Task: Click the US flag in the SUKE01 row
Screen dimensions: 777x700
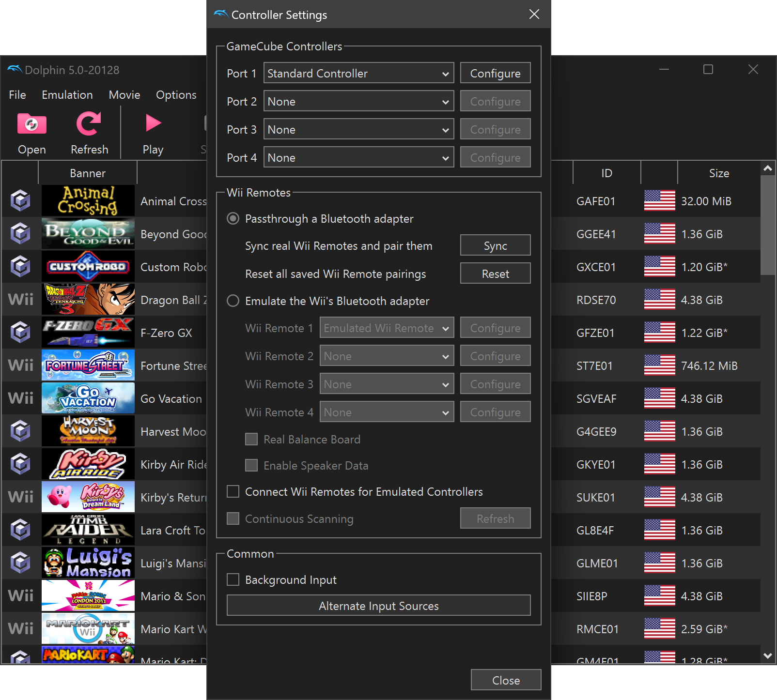Action: tap(659, 497)
